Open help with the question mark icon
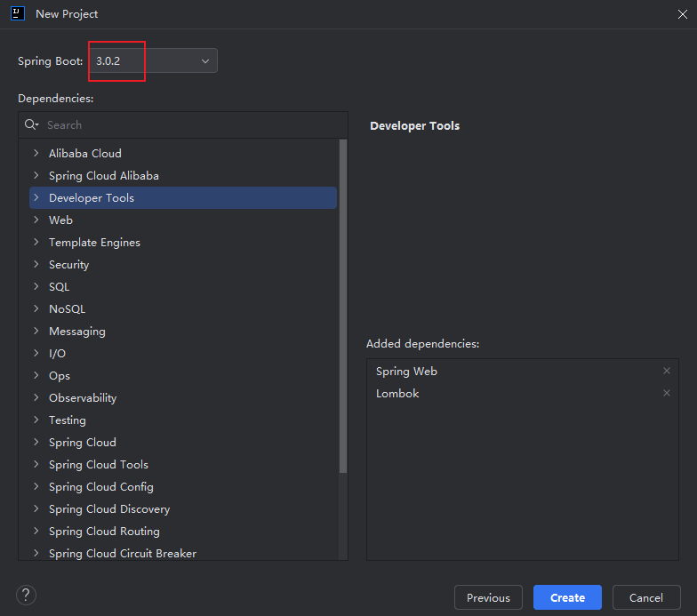The width and height of the screenshot is (697, 616). [27, 595]
